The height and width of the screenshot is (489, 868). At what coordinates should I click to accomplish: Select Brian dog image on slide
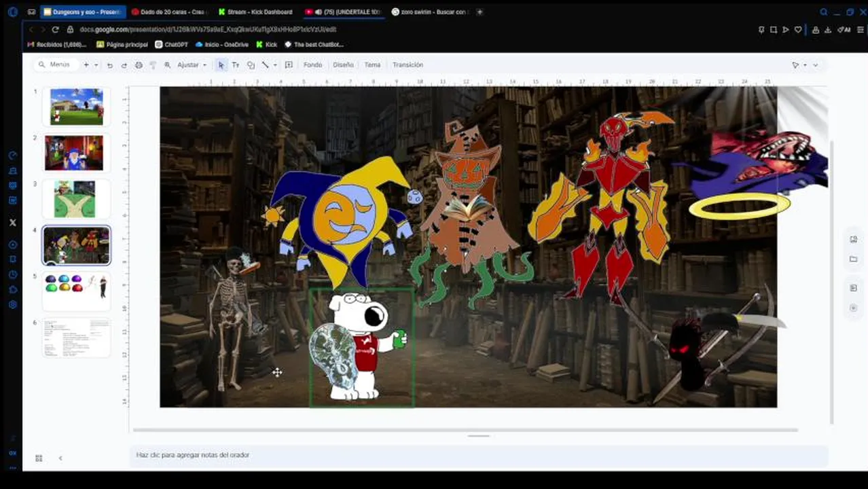(361, 348)
